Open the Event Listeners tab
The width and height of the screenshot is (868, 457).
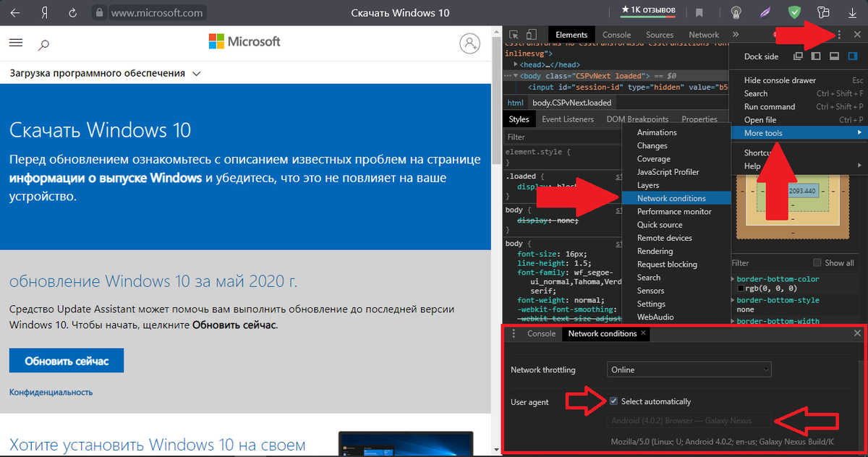click(568, 119)
